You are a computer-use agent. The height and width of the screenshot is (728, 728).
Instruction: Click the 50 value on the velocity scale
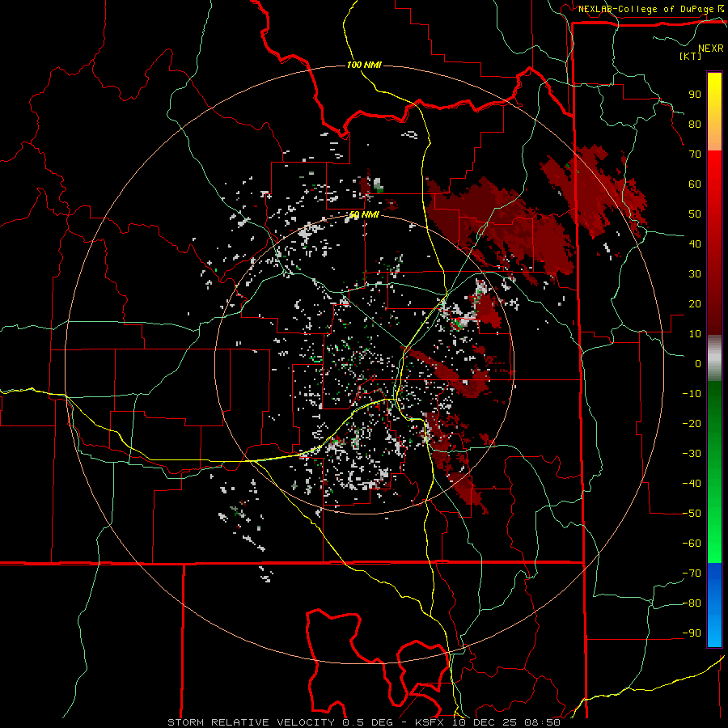695,214
